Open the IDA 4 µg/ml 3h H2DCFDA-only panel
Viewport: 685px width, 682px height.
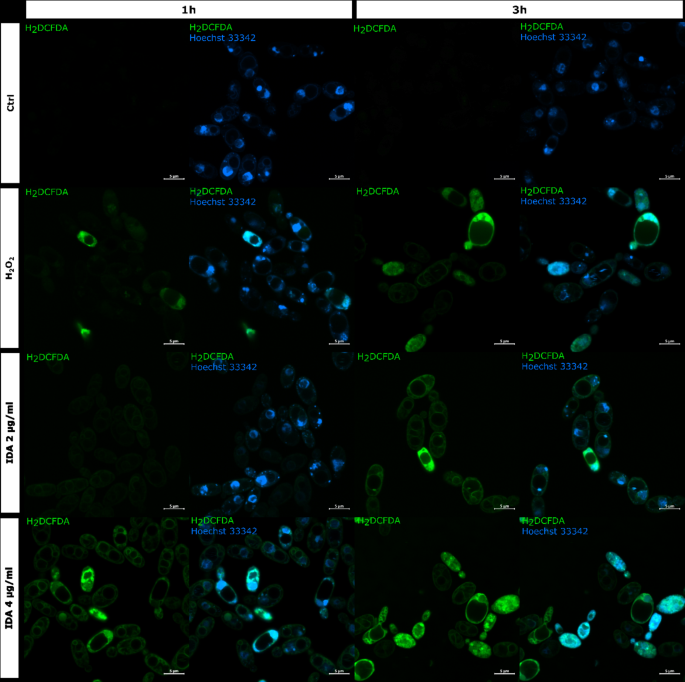click(x=436, y=598)
